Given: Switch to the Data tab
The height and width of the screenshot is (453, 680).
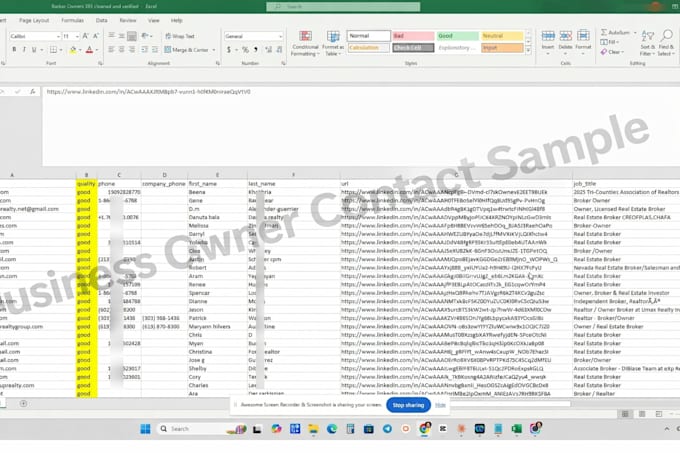Looking at the screenshot, I should pyautogui.click(x=101, y=20).
